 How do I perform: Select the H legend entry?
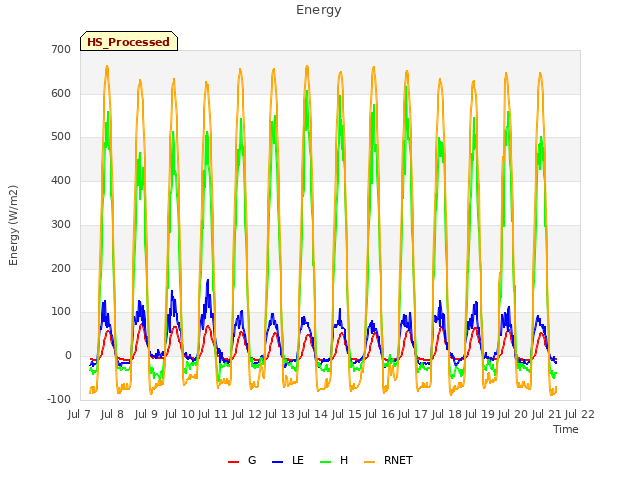pyautogui.click(x=334, y=461)
